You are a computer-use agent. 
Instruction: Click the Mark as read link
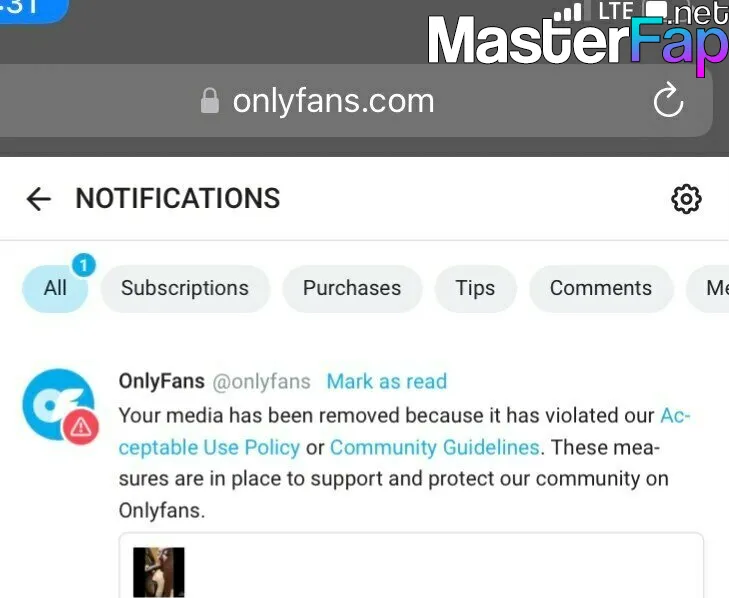click(x=387, y=382)
